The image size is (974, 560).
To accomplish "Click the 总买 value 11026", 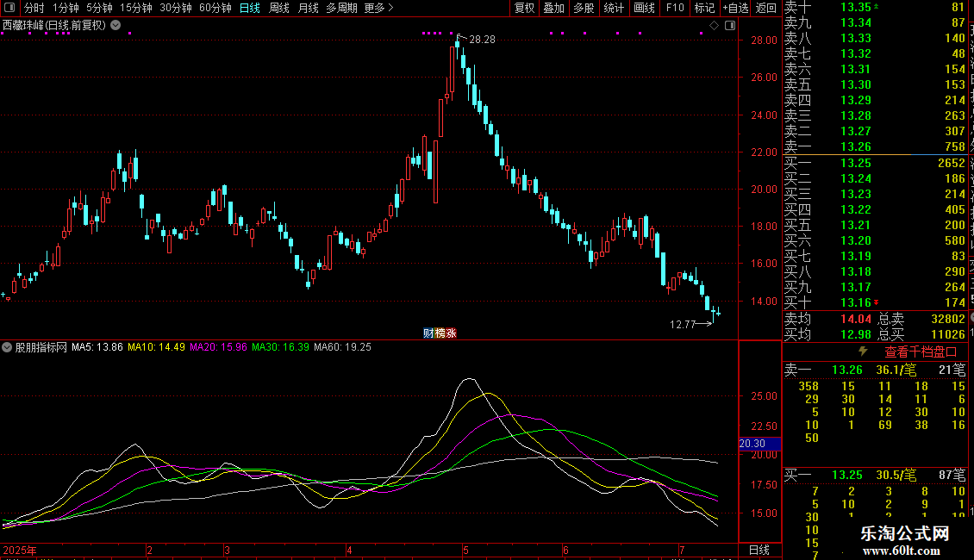I will [x=948, y=334].
